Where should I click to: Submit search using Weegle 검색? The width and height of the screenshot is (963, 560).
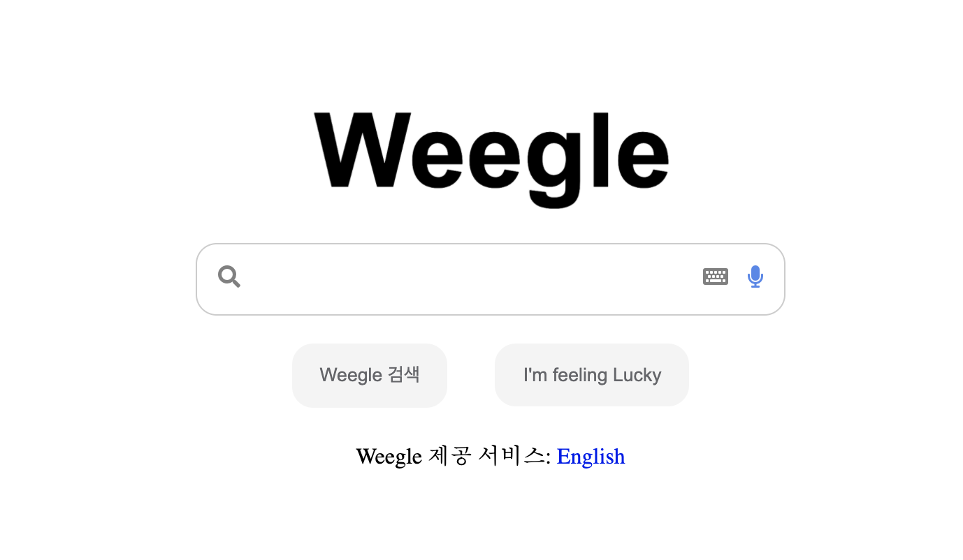pyautogui.click(x=370, y=375)
